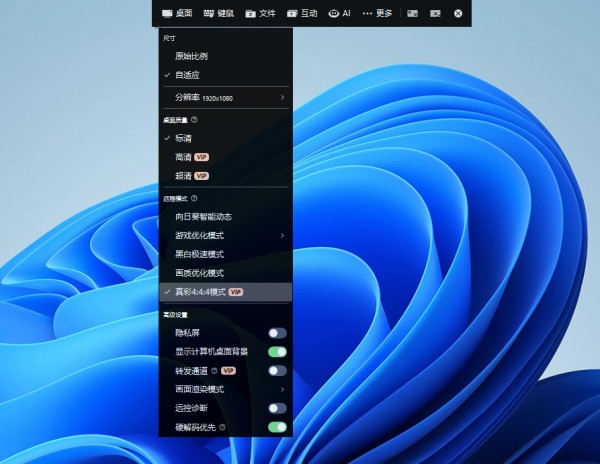Open the 文件 file transfer menu
The width and height of the screenshot is (600, 464).
click(x=260, y=13)
